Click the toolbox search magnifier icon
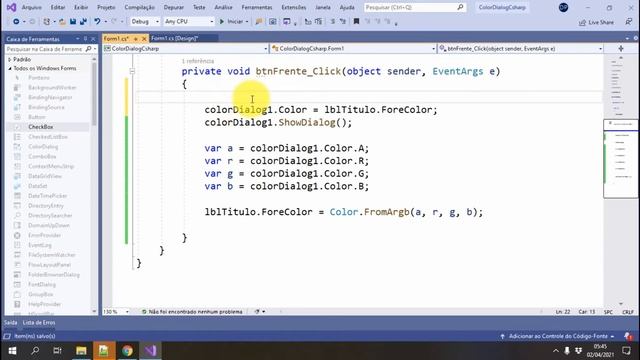This screenshot has width=640, height=360. tap(88, 49)
